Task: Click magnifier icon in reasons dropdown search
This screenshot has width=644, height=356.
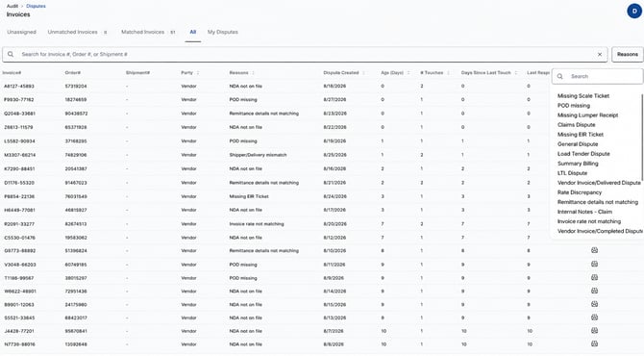Action: pyautogui.click(x=559, y=76)
